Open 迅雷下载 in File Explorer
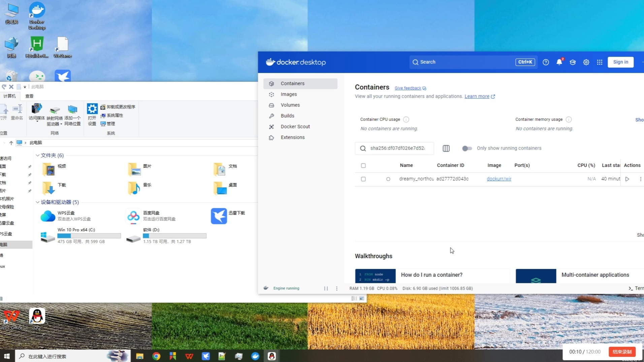The image size is (644, 362). click(228, 216)
